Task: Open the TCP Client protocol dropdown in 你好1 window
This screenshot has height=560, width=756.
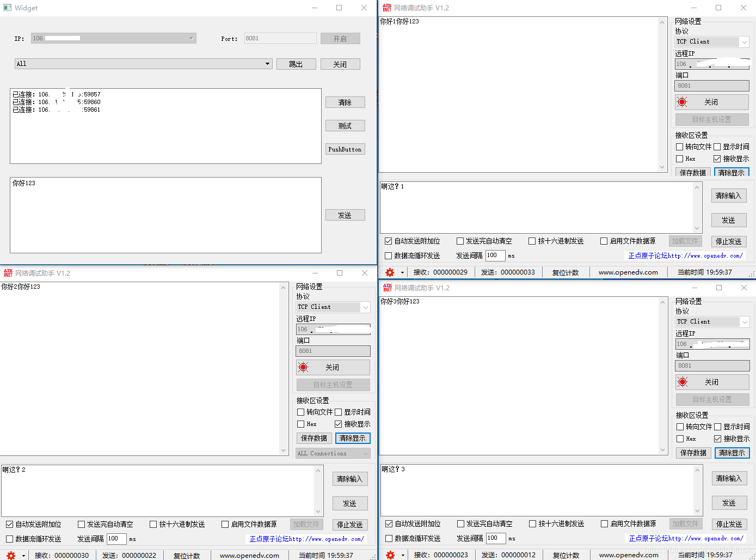Action: point(712,42)
